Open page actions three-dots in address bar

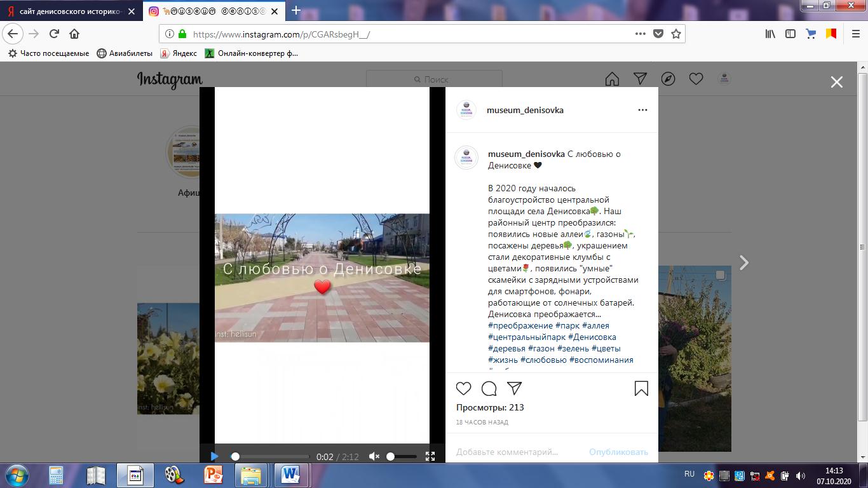(x=641, y=34)
